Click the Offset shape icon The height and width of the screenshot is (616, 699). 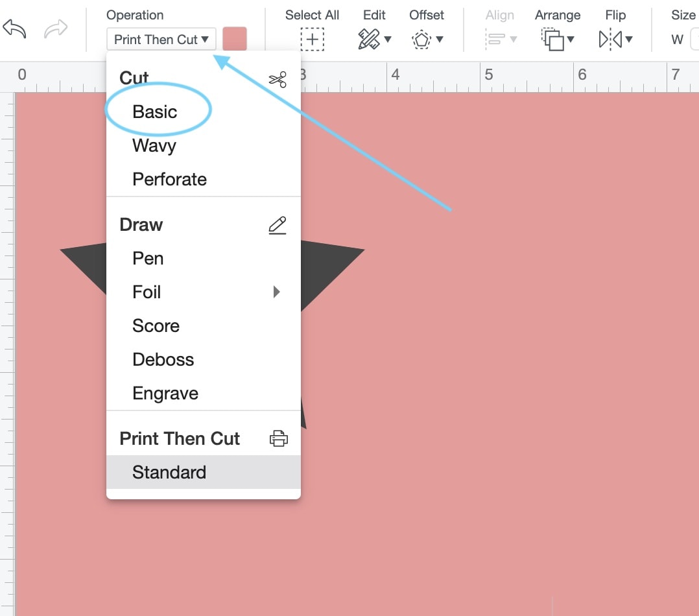[x=422, y=39]
